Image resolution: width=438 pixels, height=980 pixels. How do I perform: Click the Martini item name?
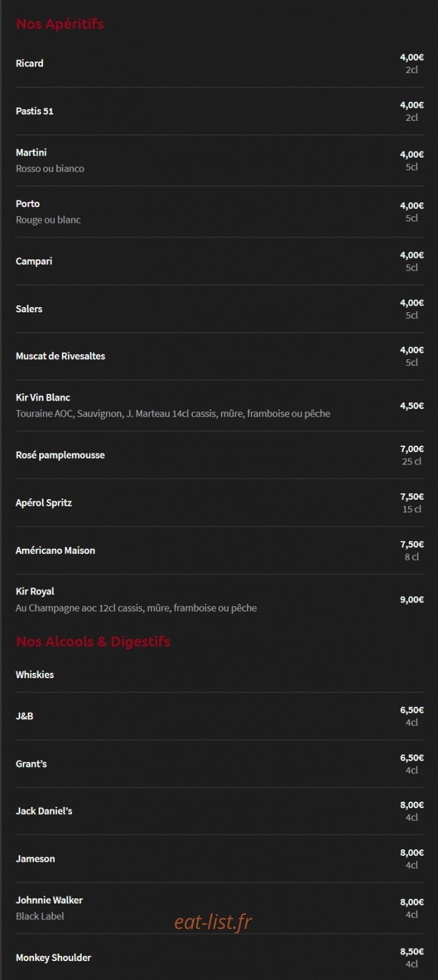point(31,152)
